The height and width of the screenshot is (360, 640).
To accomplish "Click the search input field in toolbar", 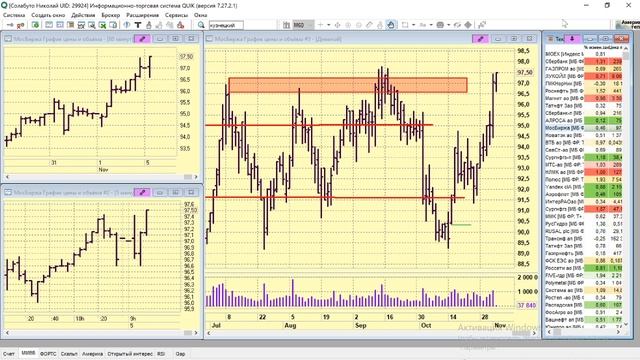I will (226, 25).
